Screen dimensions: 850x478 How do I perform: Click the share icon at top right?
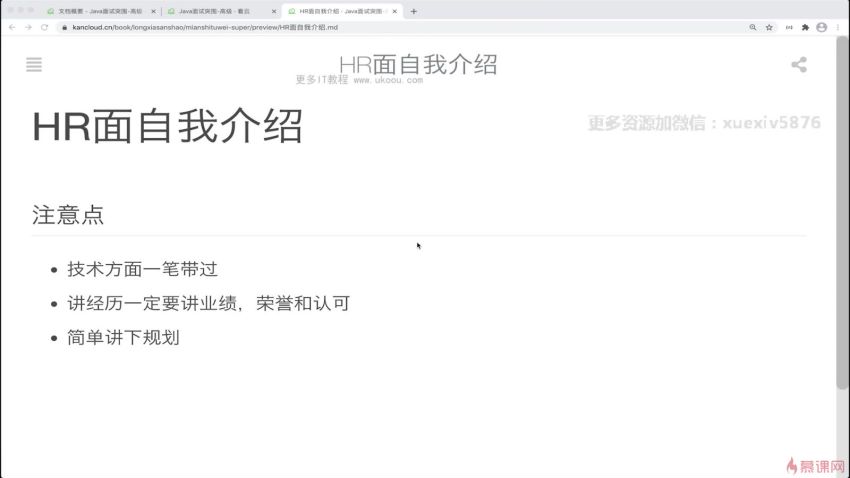pyautogui.click(x=798, y=65)
